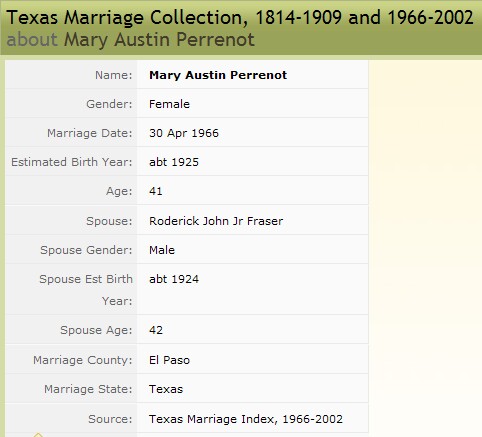Screen dimensions: 482x437
Task: Click the Marriage Date field label
Action: 90,133
